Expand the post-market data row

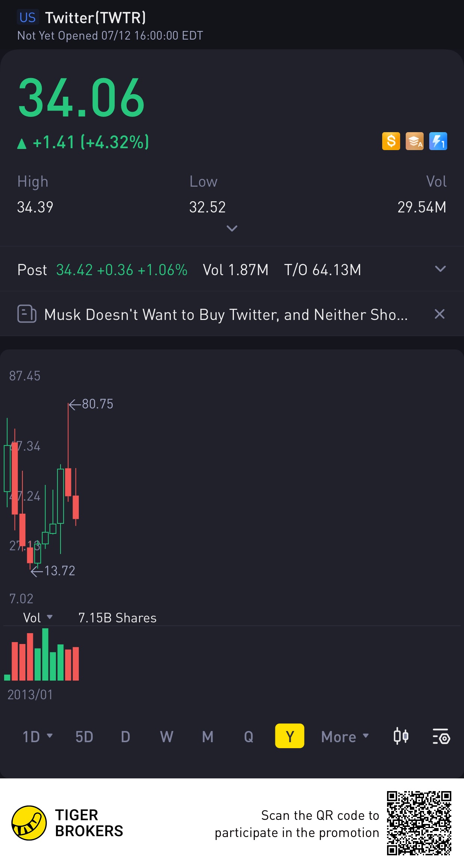tap(440, 269)
